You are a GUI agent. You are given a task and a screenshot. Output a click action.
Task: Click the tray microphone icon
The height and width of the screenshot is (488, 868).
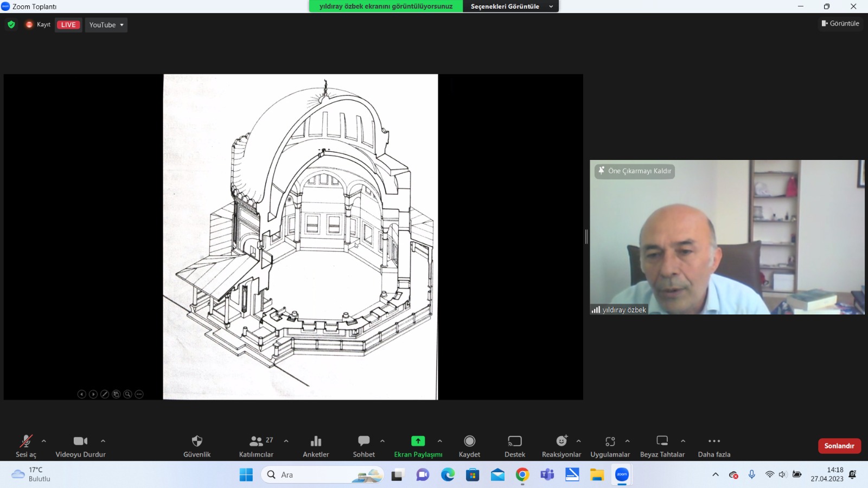[x=752, y=474]
